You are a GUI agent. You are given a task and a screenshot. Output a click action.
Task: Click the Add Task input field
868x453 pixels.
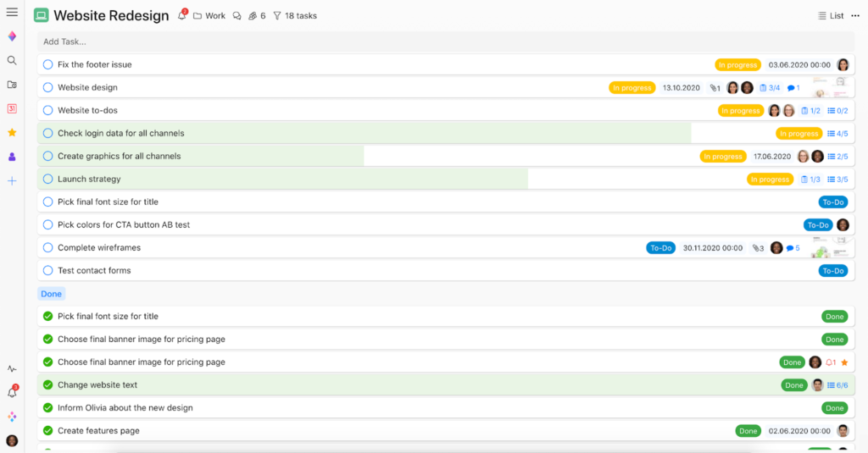coord(446,41)
